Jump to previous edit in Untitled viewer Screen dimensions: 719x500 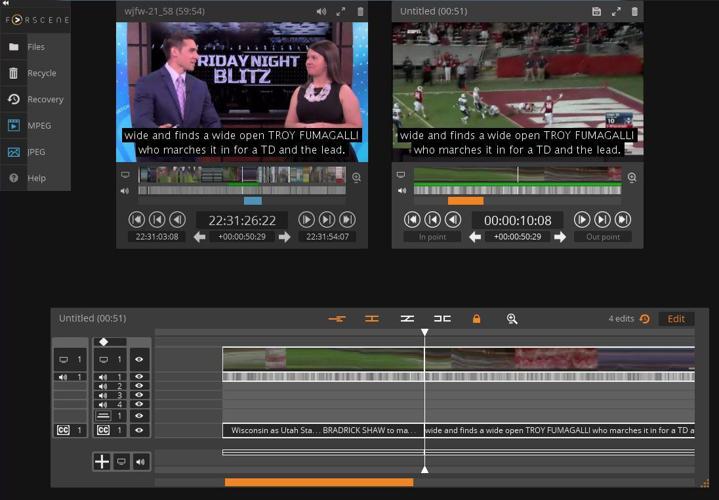tap(432, 220)
